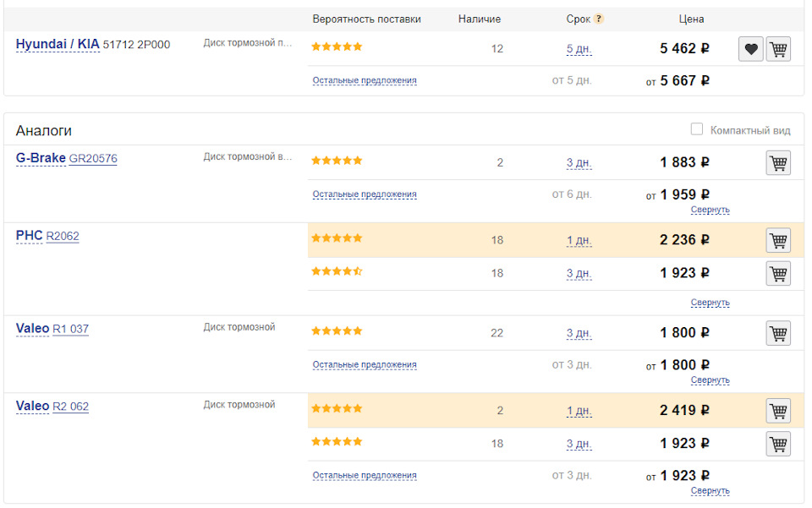
Task: Add Hyundai/KIA disc to favorites
Action: (x=750, y=49)
